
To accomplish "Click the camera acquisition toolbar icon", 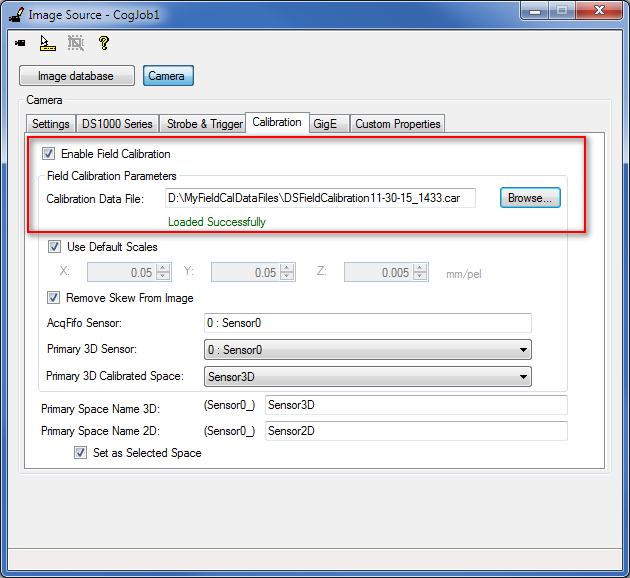I will pos(20,43).
